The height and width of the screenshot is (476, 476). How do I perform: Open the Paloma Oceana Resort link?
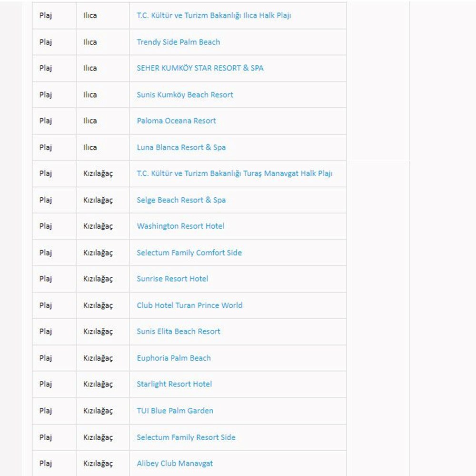click(x=176, y=121)
